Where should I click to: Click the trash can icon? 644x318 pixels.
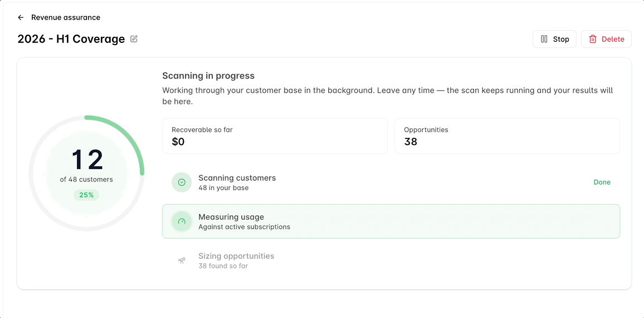(593, 39)
